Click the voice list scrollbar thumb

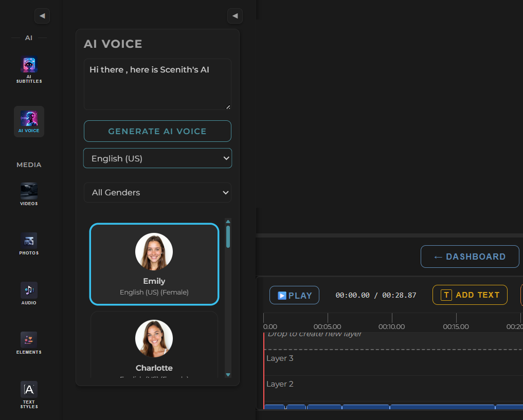(228, 236)
